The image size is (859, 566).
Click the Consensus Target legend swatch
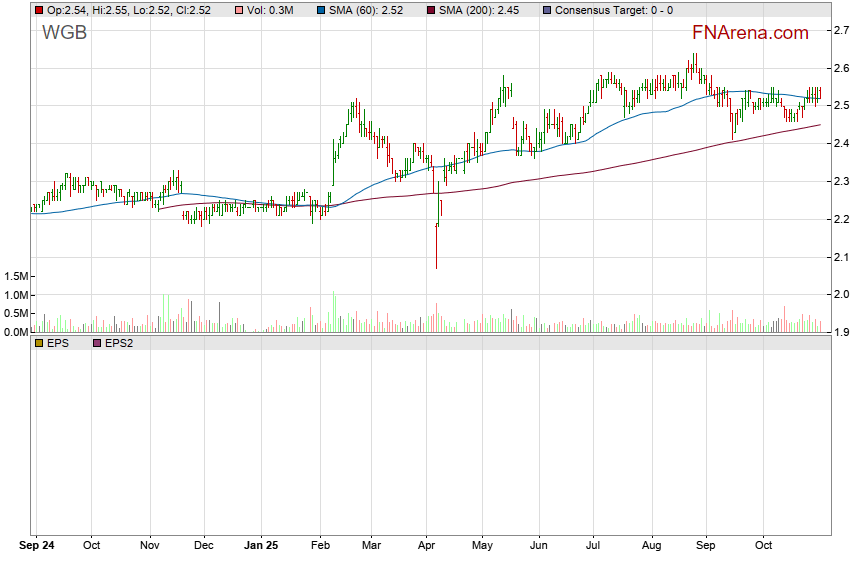click(x=545, y=10)
